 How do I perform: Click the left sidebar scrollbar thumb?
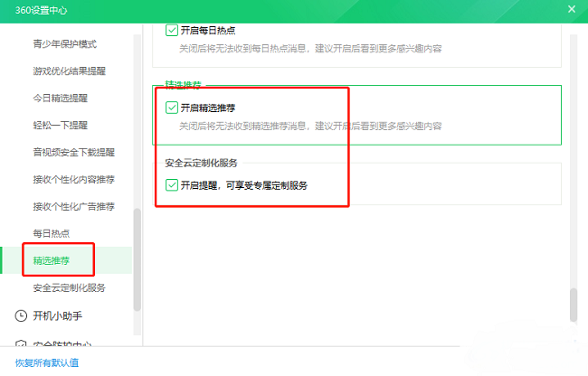click(138, 259)
